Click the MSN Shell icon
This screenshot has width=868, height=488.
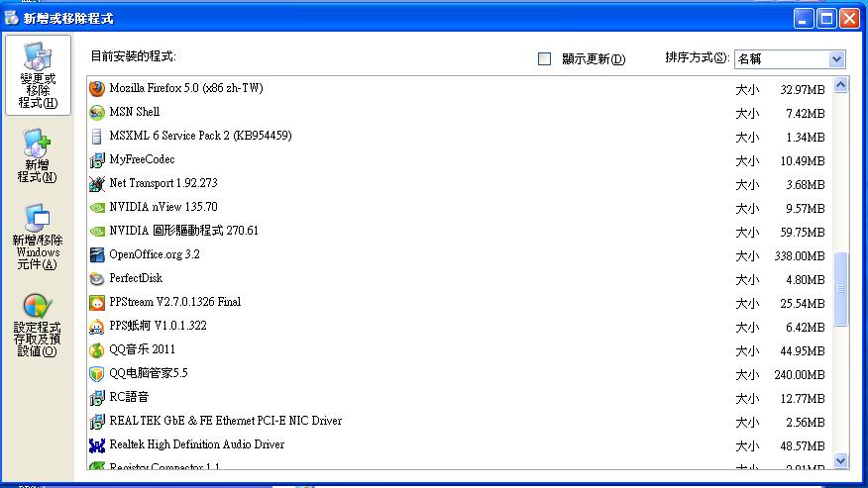97,112
